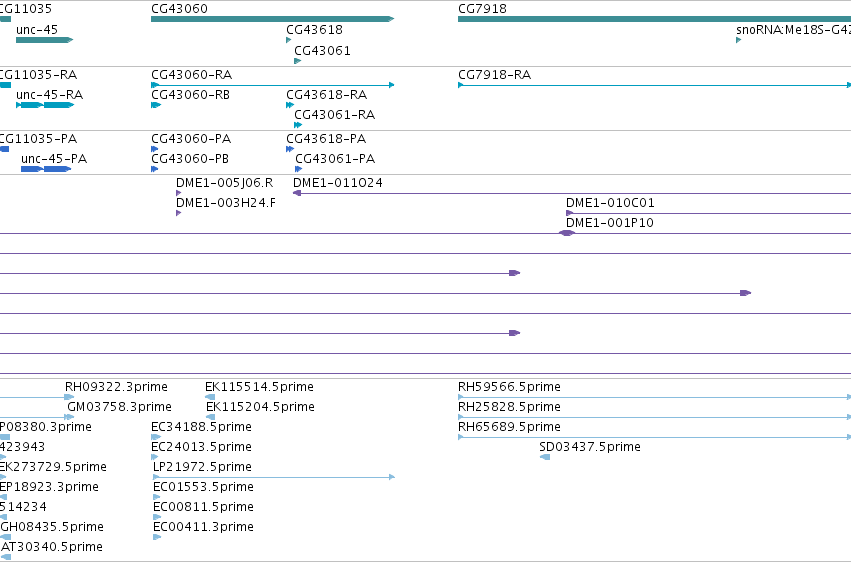
Task: Open the RH25828.5prime EST label
Action: 510,407
